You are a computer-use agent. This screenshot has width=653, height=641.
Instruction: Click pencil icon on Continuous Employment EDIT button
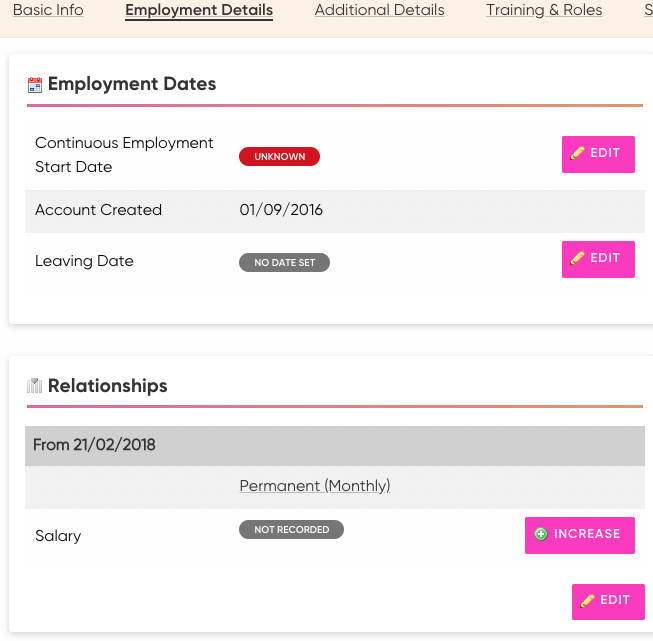click(577, 153)
